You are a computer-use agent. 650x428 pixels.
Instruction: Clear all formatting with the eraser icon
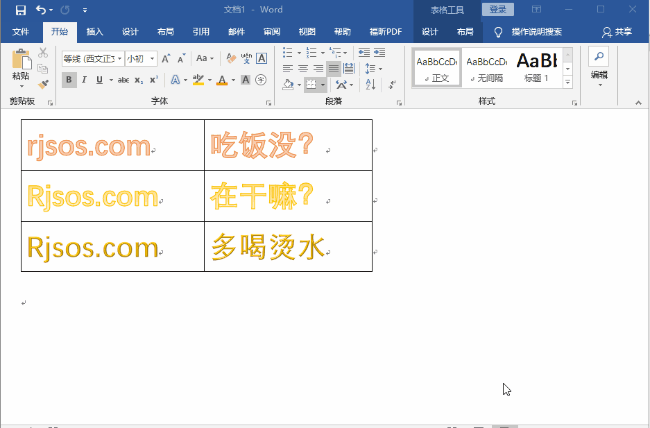pyautogui.click(x=231, y=58)
